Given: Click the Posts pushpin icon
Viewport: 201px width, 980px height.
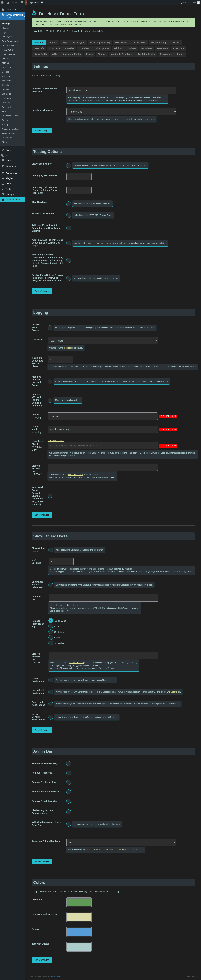Looking at the screenshot, I should coord(3,150).
